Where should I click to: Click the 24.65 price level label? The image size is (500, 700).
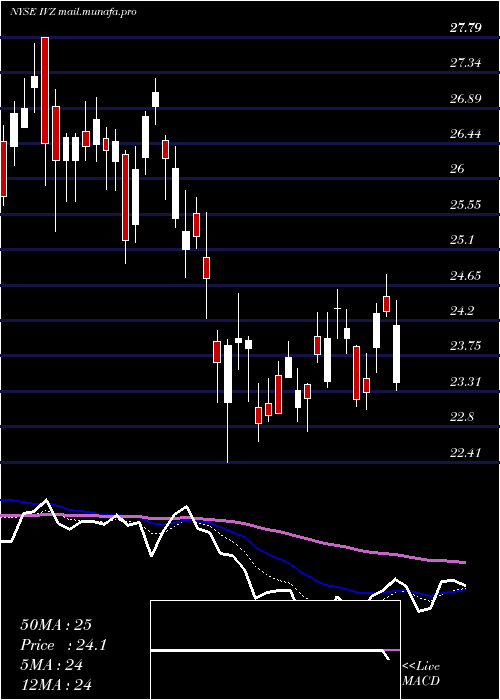pos(465,276)
